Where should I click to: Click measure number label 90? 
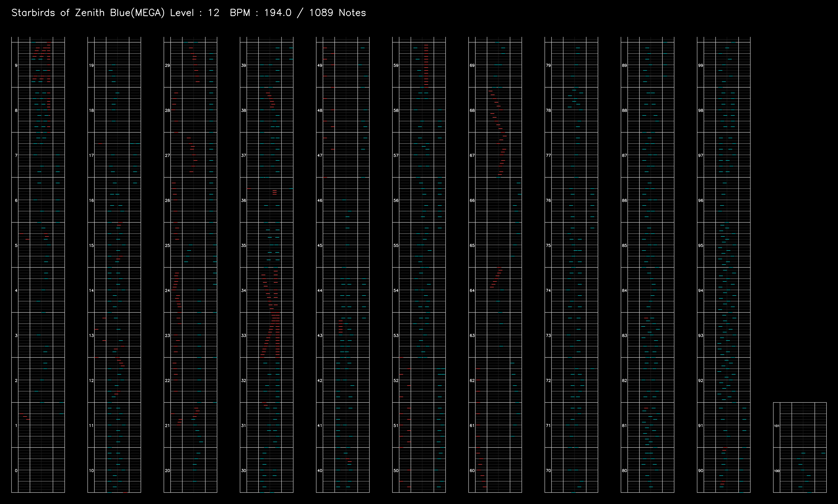click(x=700, y=471)
